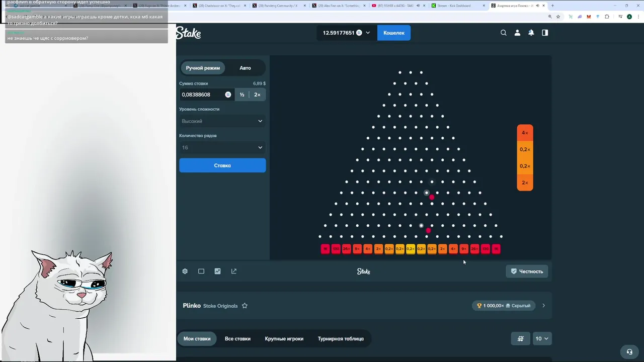Click the pop-out game icon
Viewport: 644px width, 362px height.
coord(234,271)
